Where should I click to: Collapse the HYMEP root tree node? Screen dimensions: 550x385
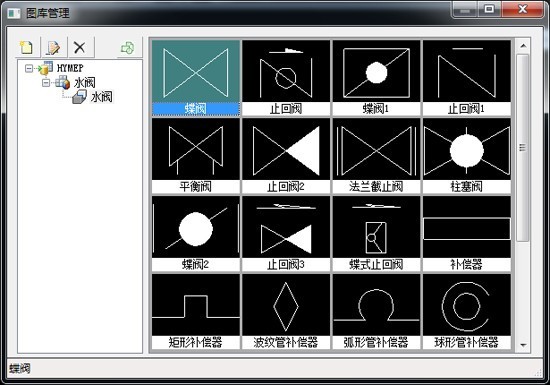coord(29,68)
